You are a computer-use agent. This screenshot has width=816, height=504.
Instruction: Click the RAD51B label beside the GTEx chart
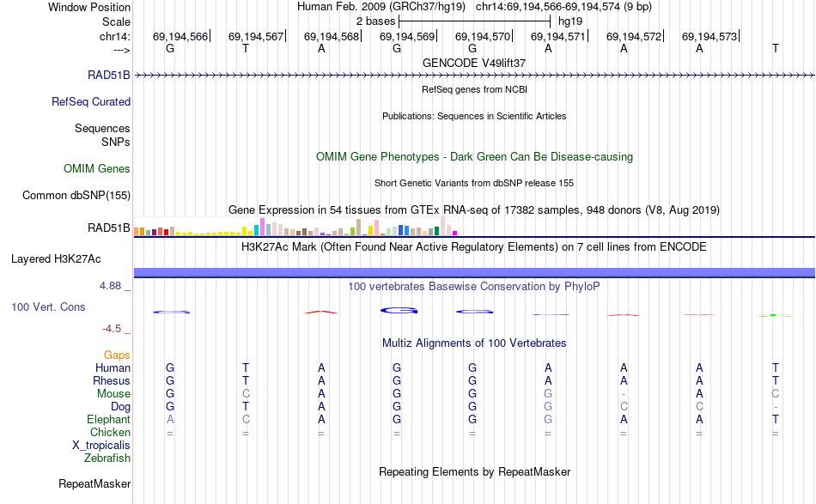109,228
